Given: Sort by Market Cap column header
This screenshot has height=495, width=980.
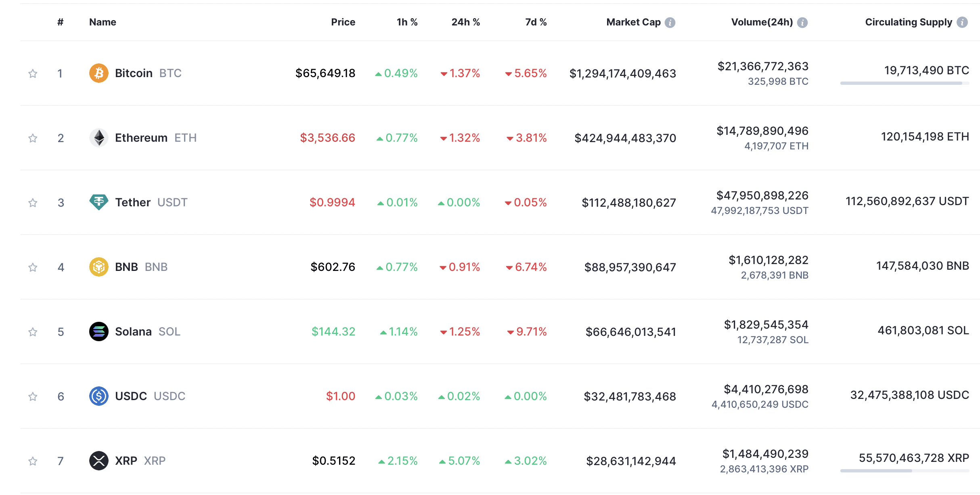Looking at the screenshot, I should pyautogui.click(x=633, y=22).
